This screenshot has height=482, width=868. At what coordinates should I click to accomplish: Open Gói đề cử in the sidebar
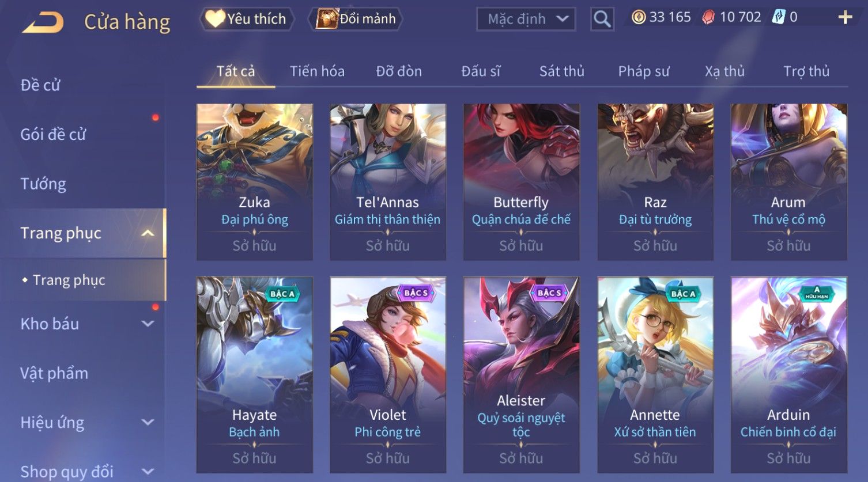[x=53, y=134]
